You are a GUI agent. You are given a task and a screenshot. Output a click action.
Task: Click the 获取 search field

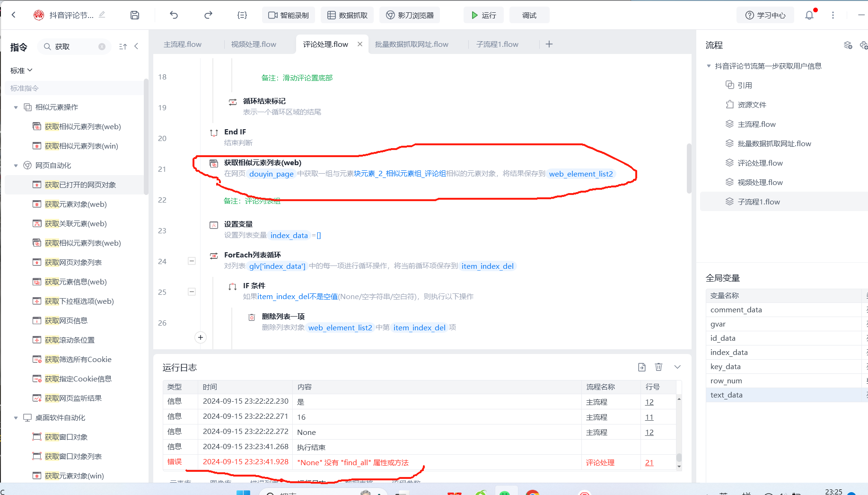tap(74, 46)
